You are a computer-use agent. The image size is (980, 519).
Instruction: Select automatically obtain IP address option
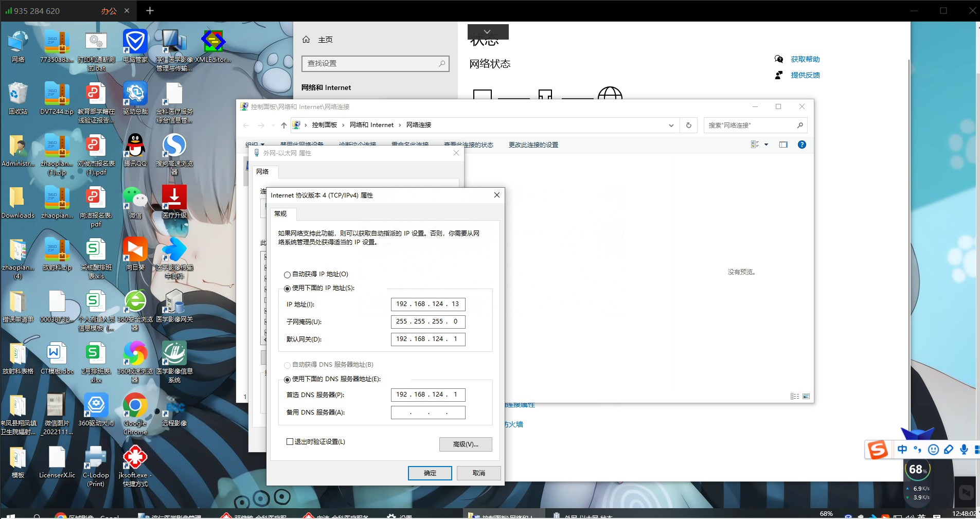pyautogui.click(x=288, y=275)
